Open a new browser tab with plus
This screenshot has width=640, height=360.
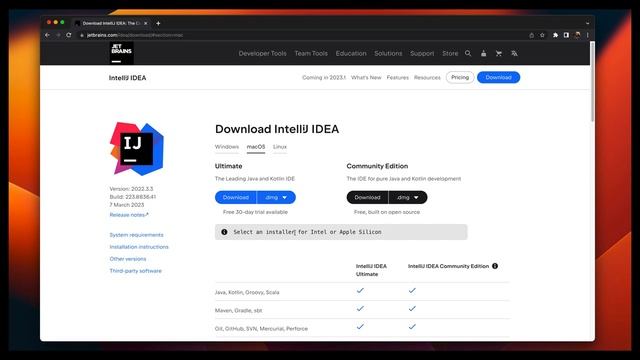[158, 23]
